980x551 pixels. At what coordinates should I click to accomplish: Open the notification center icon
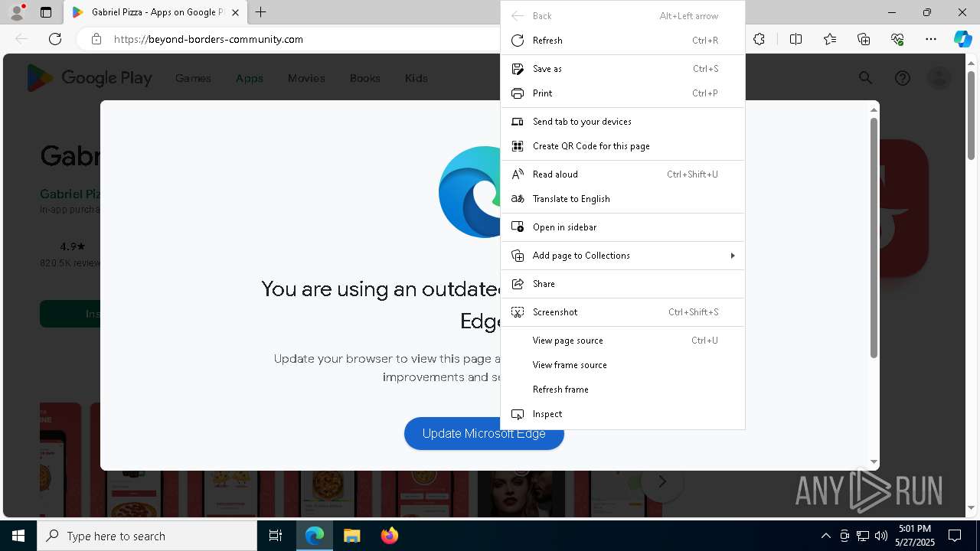(x=955, y=536)
